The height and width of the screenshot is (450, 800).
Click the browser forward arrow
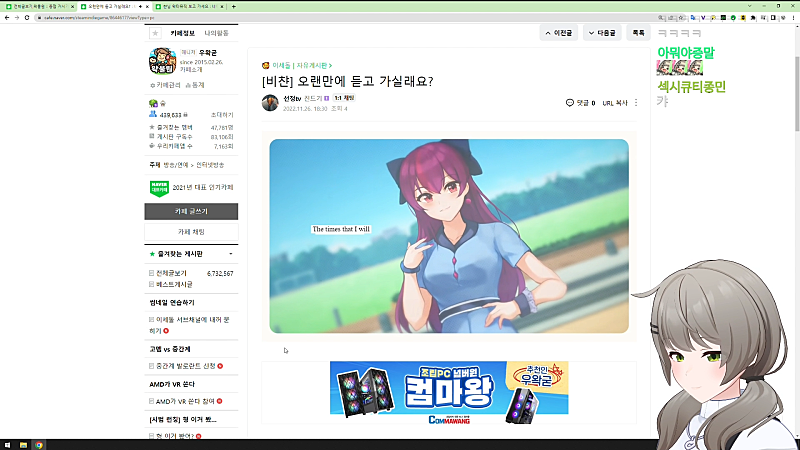click(x=17, y=17)
